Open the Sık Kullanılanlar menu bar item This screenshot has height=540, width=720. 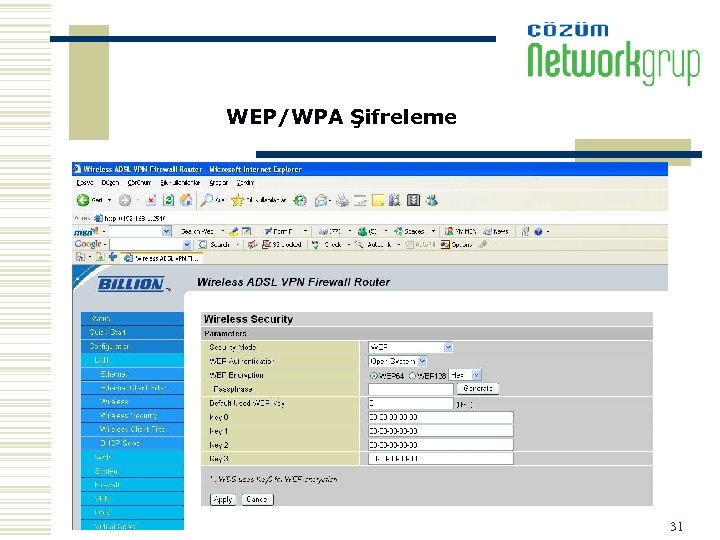(180, 183)
